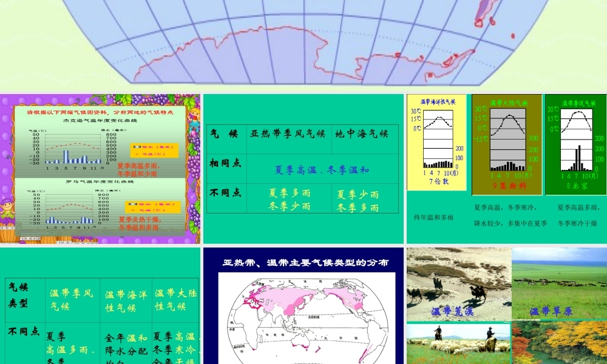This screenshot has height=364, width=607.
Task: Open the climate distribution world map slide
Action: click(x=303, y=306)
